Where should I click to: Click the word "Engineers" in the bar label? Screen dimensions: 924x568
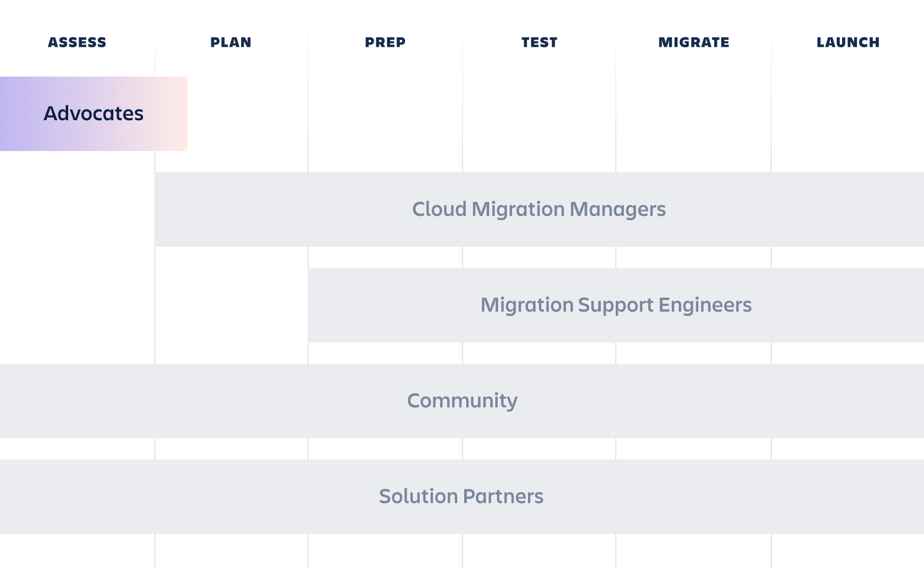pos(705,305)
